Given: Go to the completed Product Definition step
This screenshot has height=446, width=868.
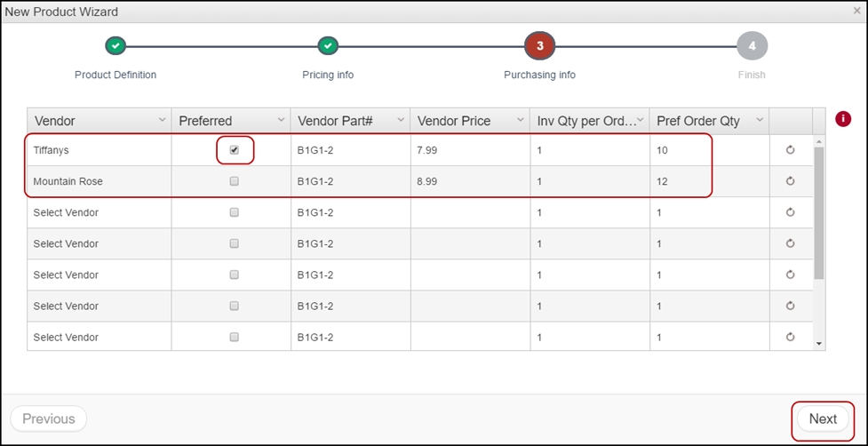Looking at the screenshot, I should (115, 46).
